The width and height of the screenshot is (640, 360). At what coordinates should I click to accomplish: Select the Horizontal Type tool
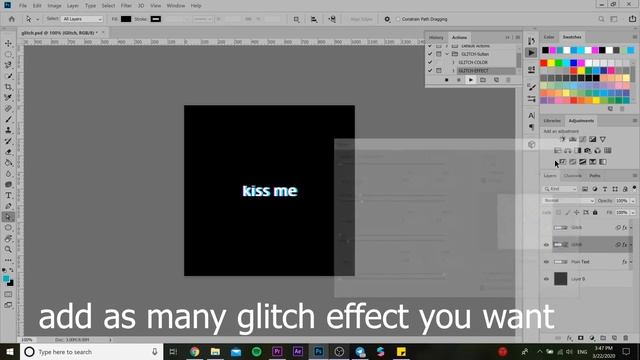[8, 196]
